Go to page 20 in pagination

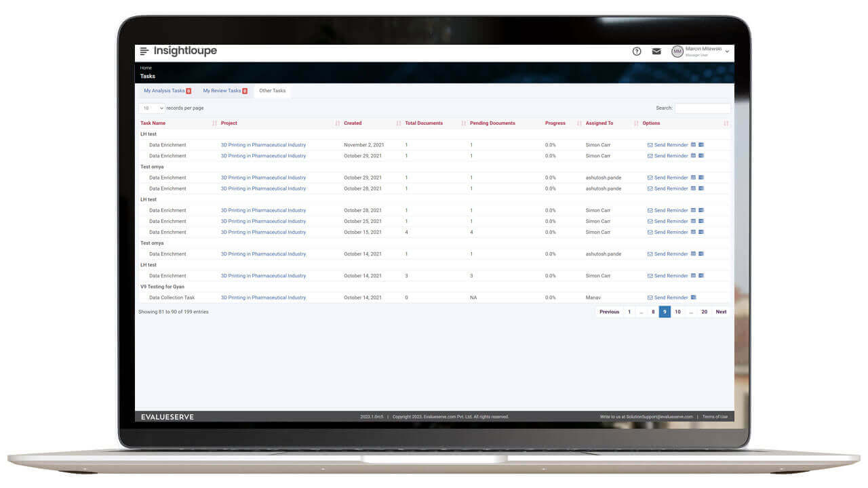pos(704,312)
